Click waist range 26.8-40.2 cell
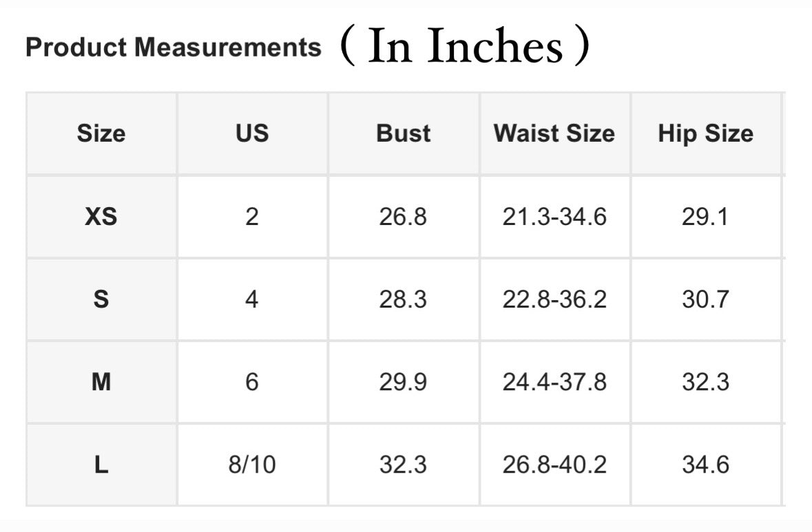The width and height of the screenshot is (812, 532). point(554,465)
